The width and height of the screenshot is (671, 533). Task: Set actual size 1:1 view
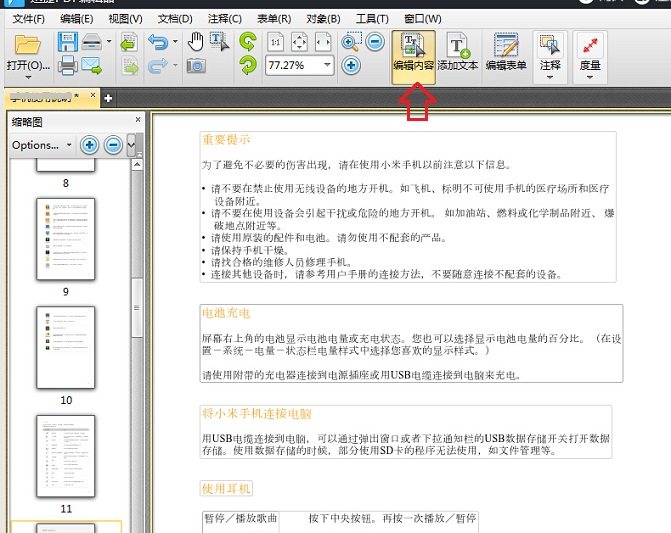[x=276, y=42]
